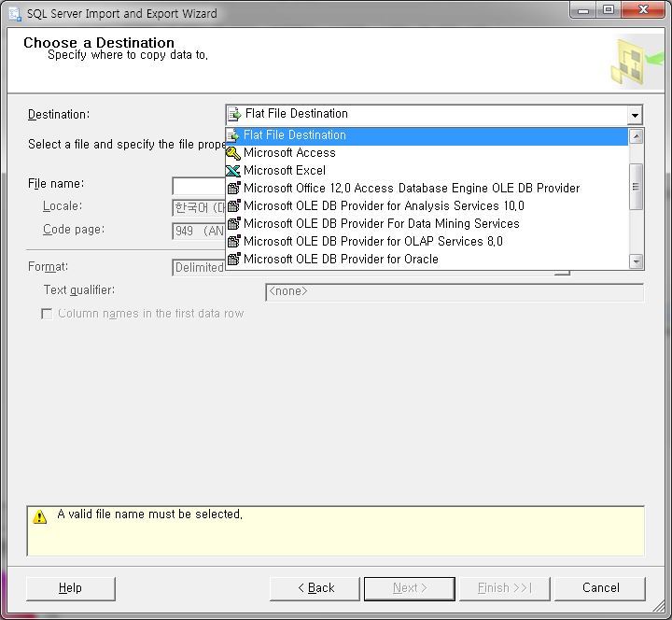Click the 'Code page:' label
The image size is (672, 620).
(x=74, y=230)
